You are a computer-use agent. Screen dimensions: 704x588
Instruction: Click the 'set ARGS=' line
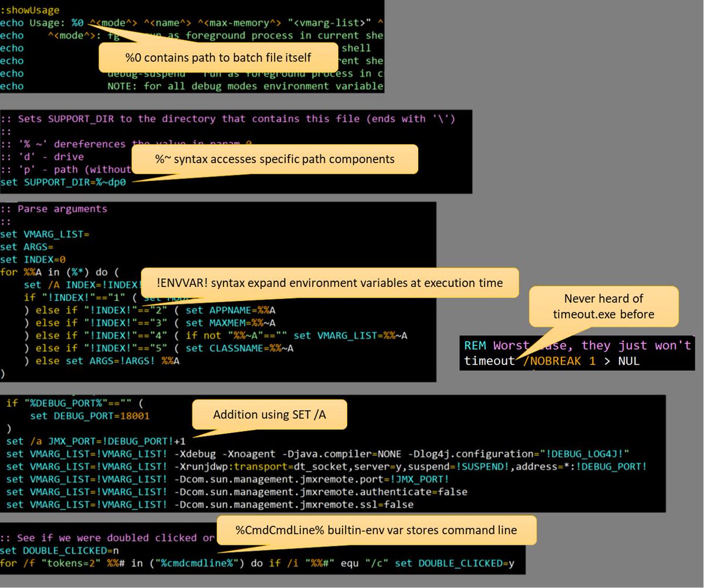26,247
